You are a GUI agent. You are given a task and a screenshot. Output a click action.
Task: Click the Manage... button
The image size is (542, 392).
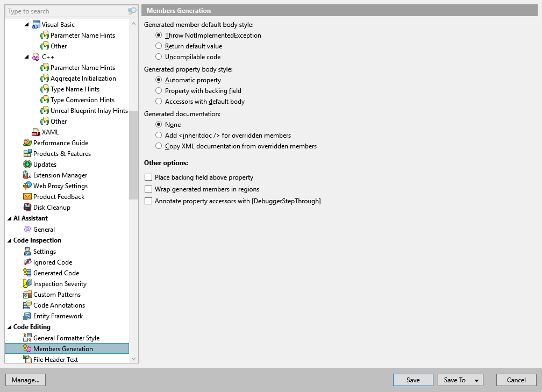coord(26,380)
